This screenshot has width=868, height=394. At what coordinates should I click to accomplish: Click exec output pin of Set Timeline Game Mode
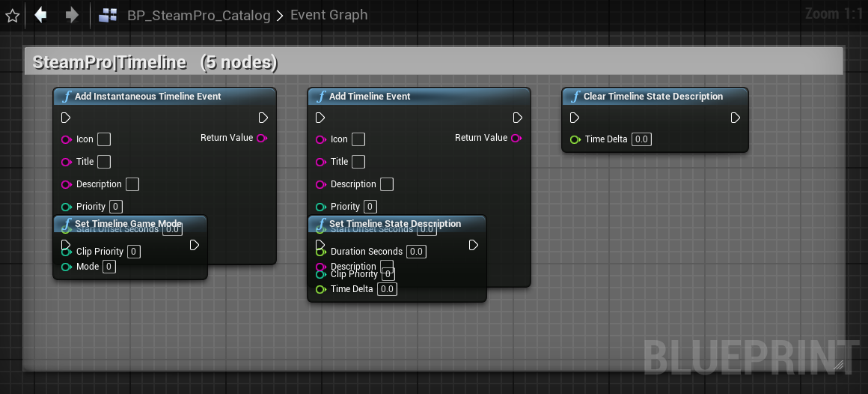[x=195, y=245]
